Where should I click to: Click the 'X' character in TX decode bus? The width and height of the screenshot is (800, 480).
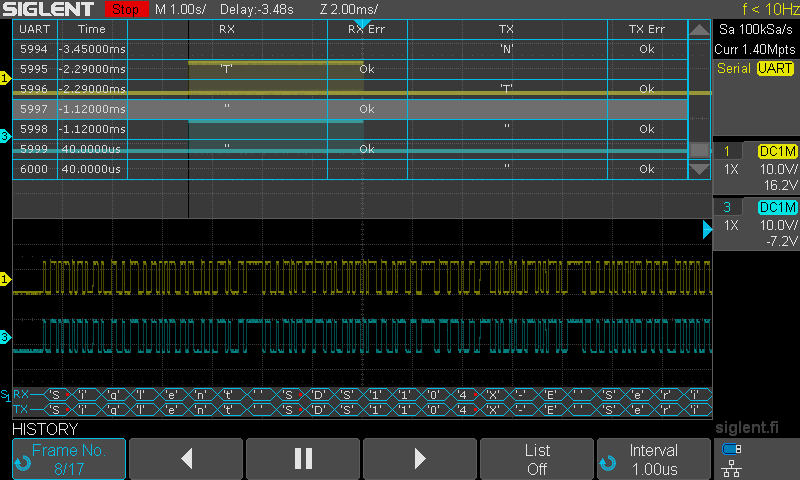tap(492, 410)
